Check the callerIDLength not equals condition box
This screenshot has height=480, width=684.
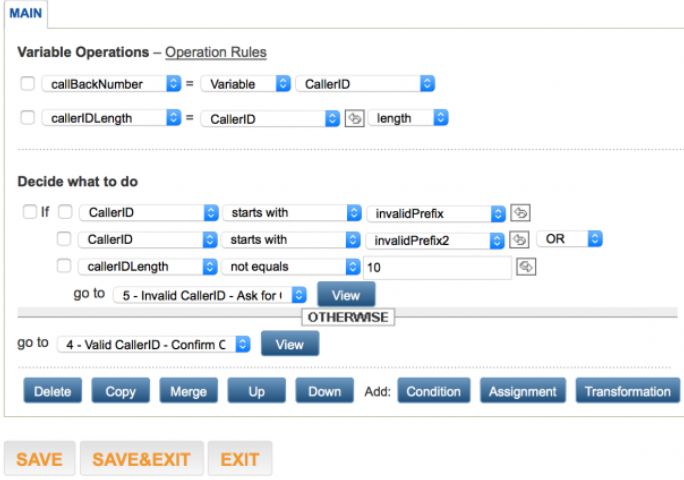[x=64, y=266]
